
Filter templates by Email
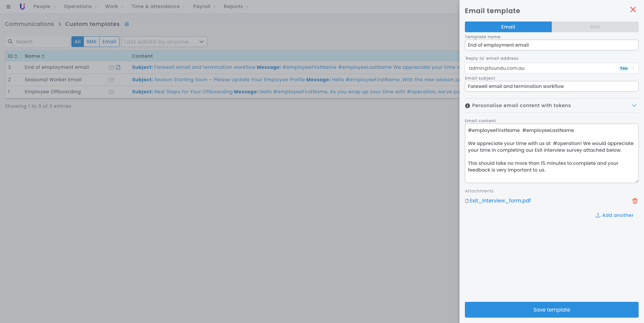pos(109,42)
